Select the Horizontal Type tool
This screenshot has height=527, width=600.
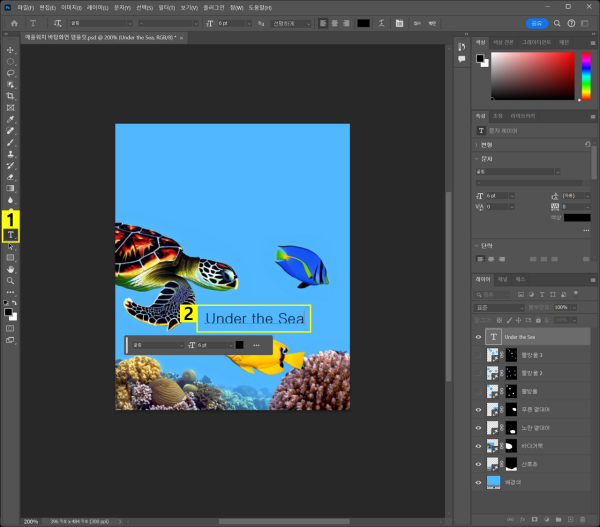pyautogui.click(x=11, y=235)
